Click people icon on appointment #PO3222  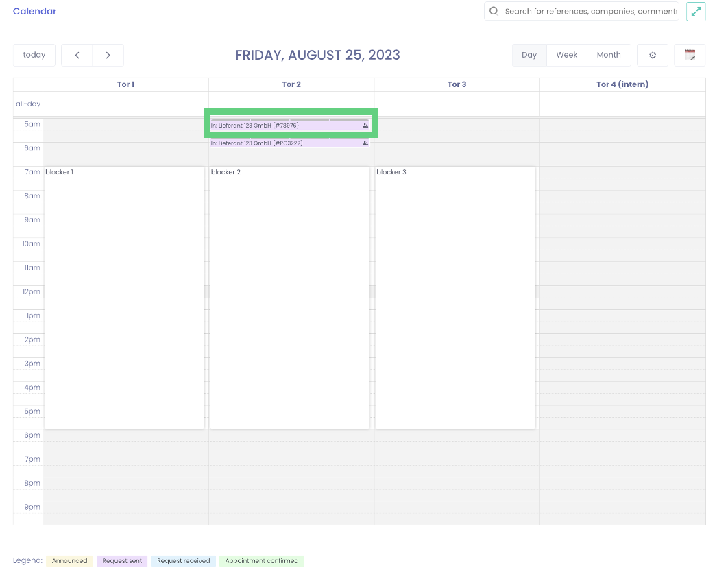[365, 143]
